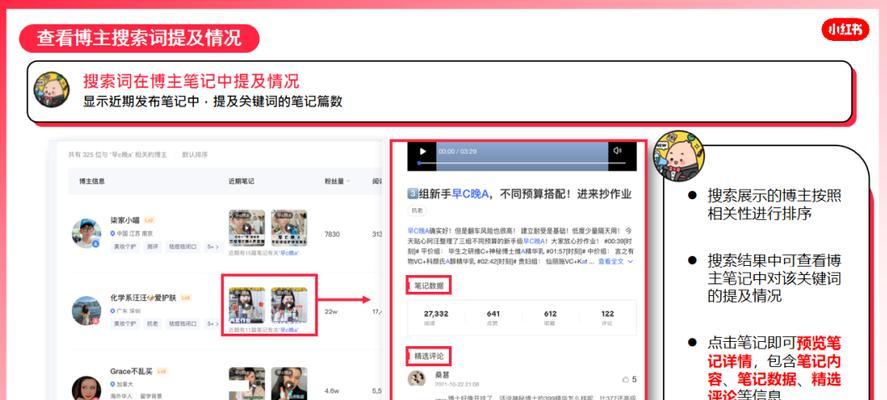
Task: Open 柒家小喵's profile avatar
Action: [87, 233]
